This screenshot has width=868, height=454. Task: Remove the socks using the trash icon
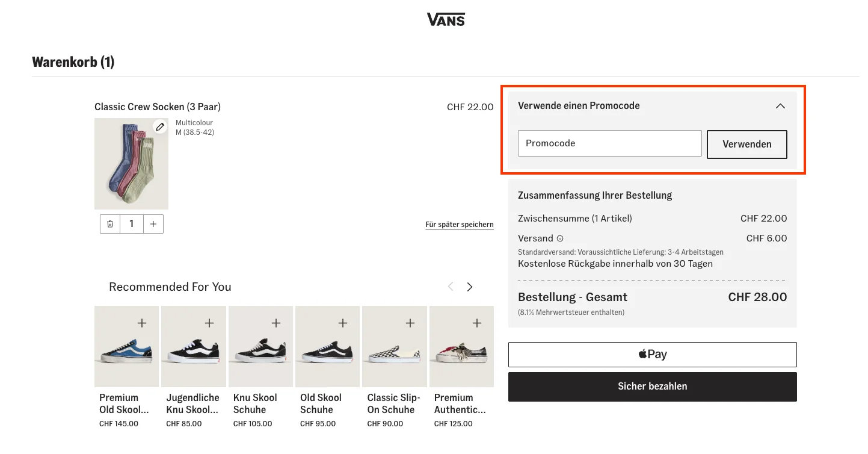tap(109, 223)
